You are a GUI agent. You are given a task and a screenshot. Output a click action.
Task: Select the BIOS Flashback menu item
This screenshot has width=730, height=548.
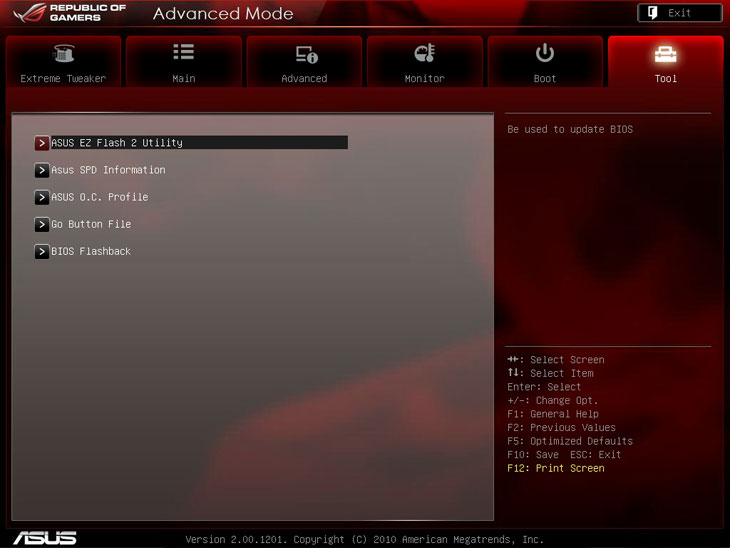click(x=91, y=251)
